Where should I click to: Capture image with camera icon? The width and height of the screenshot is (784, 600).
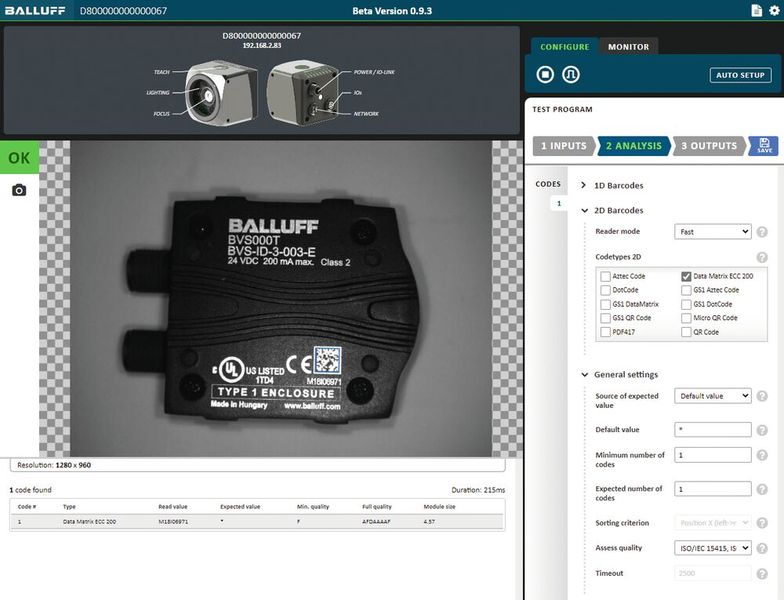(19, 190)
